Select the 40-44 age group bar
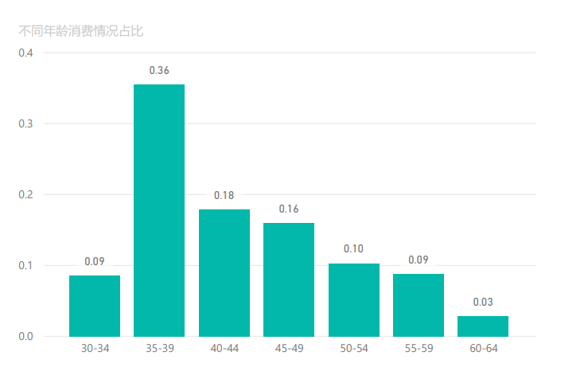The image size is (588, 375). (x=224, y=273)
